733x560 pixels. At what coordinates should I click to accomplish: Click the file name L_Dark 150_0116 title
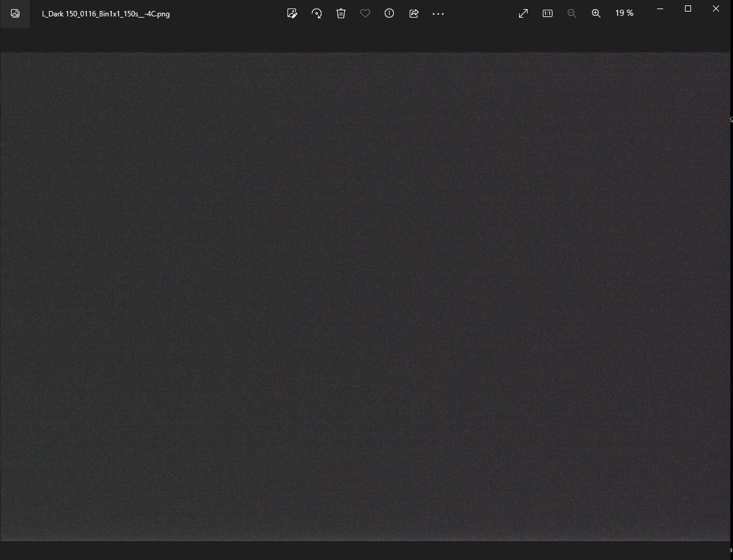(106, 13)
